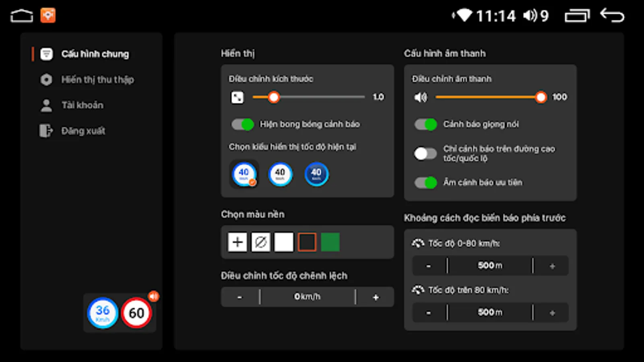Screen dimensions: 644x362
Task: Click the add custom color button
Action: (237, 242)
